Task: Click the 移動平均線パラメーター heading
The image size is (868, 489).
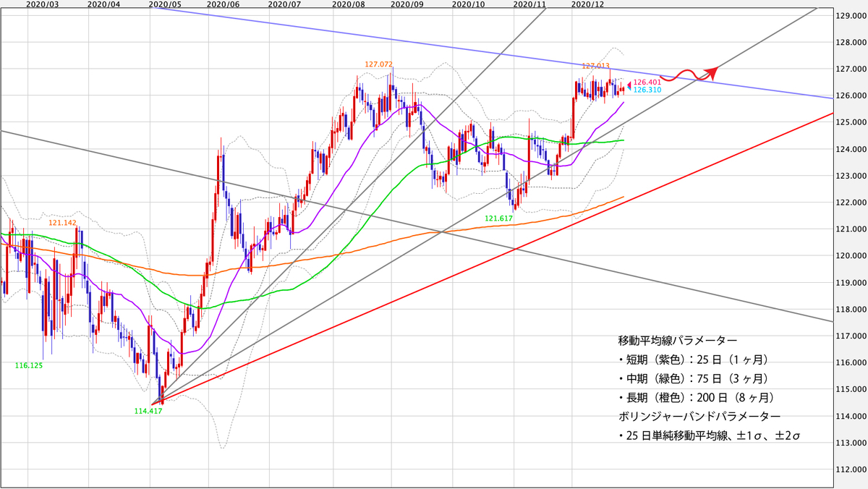Action: pos(679,340)
